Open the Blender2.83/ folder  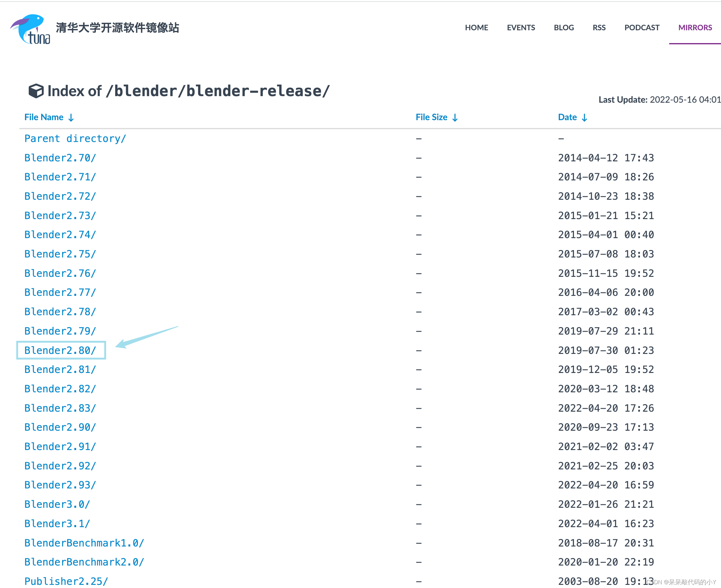tap(60, 408)
